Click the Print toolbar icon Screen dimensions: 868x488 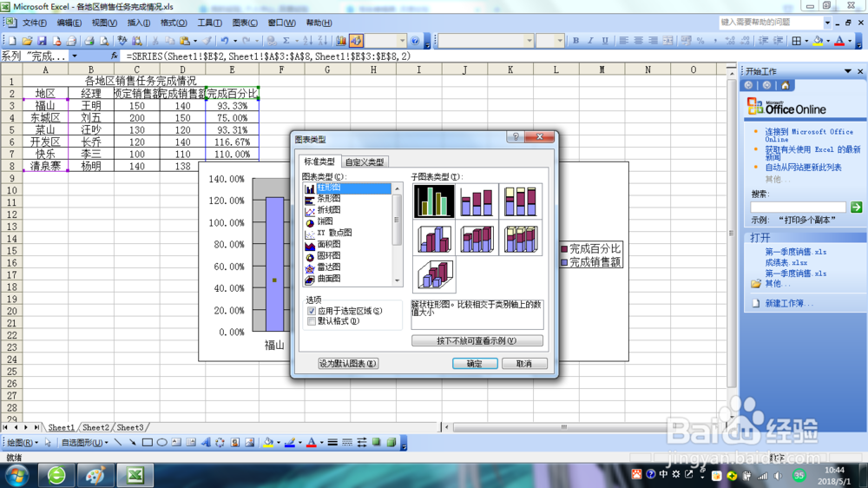pyautogui.click(x=89, y=41)
